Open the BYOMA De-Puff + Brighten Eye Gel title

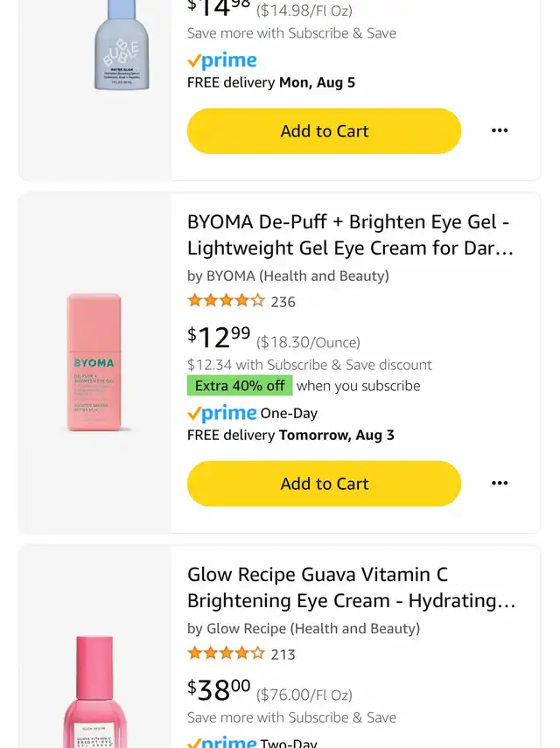349,234
